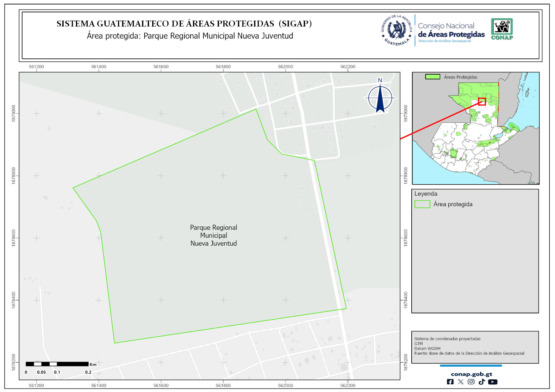Click the Instagram icon
This screenshot has height=392, width=555.
(x=471, y=382)
